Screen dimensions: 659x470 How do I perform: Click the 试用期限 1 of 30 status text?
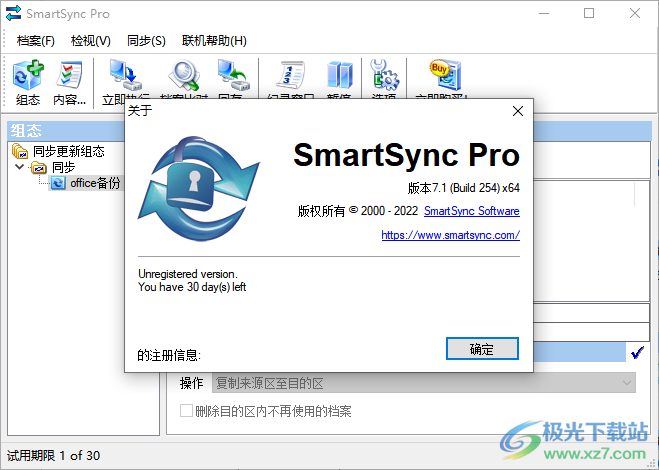(x=53, y=455)
